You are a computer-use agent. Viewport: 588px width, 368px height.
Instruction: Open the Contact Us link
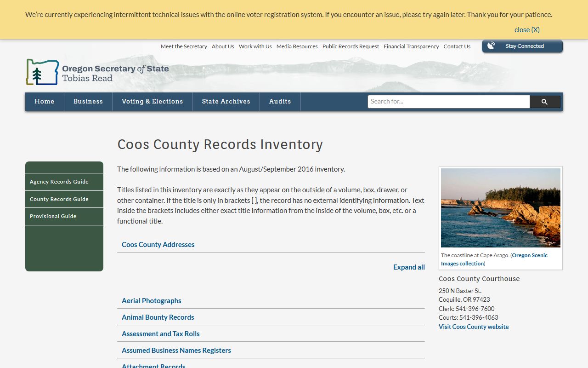(457, 46)
